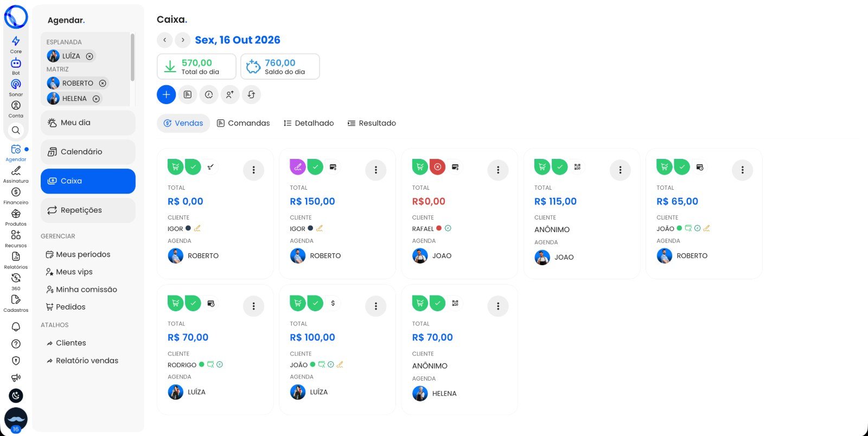The image size is (868, 436).
Task: Click the blue plus add sale button
Action: click(167, 94)
